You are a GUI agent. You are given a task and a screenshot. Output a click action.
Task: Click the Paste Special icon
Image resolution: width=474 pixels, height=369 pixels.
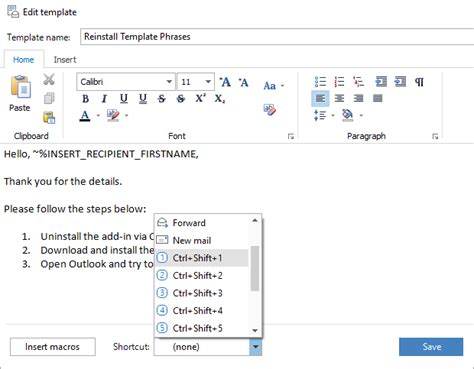[x=49, y=118]
